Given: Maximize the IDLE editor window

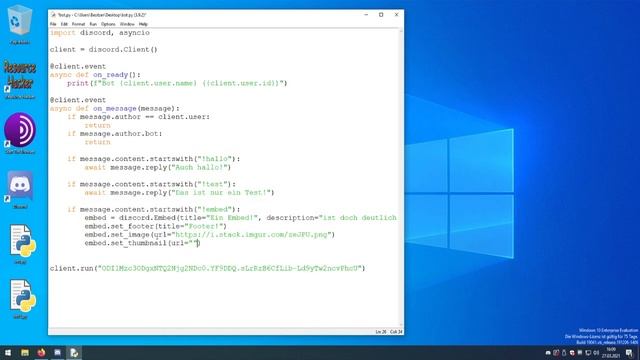Looking at the screenshot, I should (x=381, y=15).
